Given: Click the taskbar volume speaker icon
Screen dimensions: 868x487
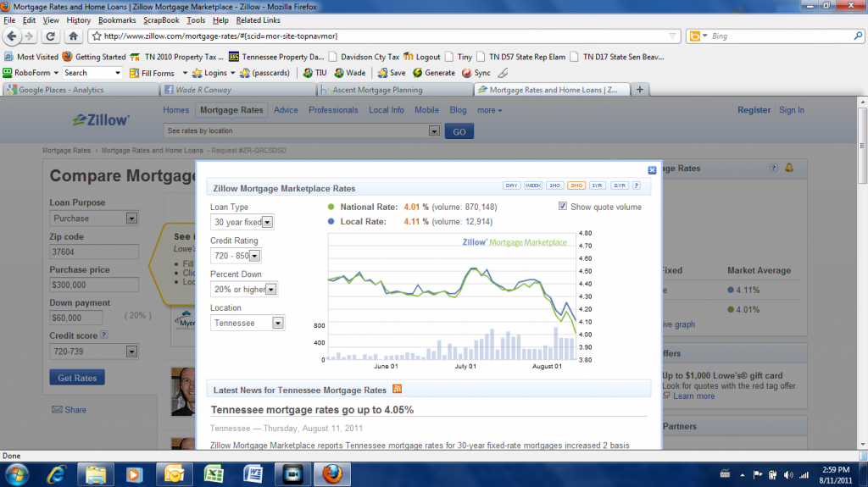Looking at the screenshot, I should pos(788,475).
